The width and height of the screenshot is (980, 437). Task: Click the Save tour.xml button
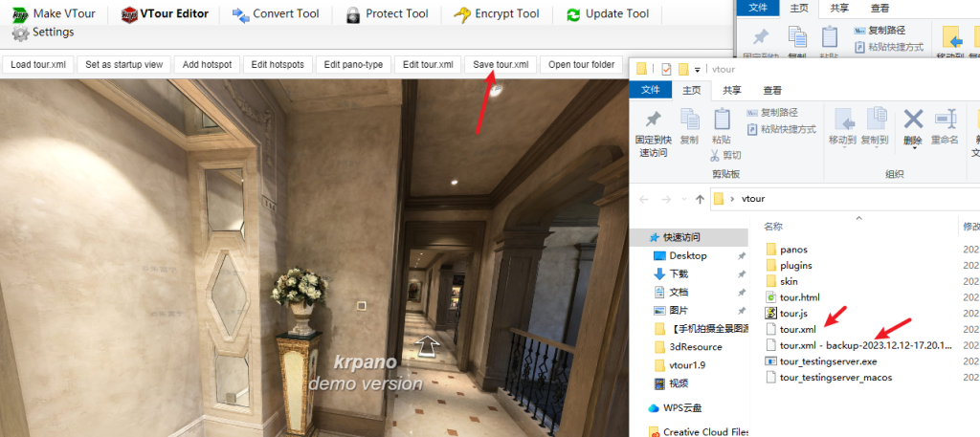click(x=500, y=65)
